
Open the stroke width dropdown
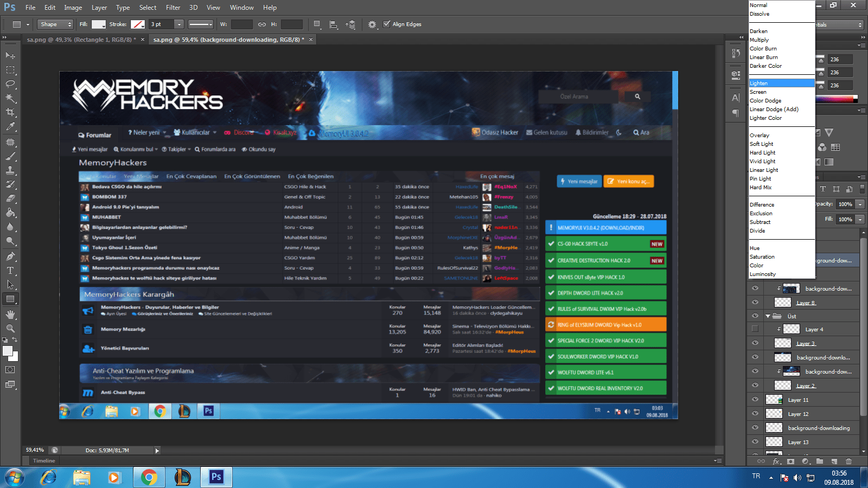[178, 24]
